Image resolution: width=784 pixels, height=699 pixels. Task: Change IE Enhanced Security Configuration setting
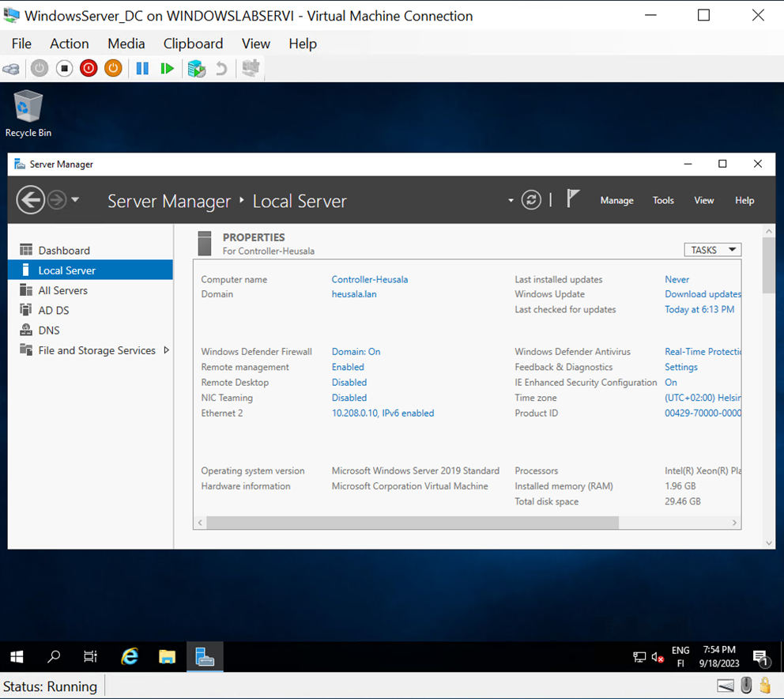[670, 382]
